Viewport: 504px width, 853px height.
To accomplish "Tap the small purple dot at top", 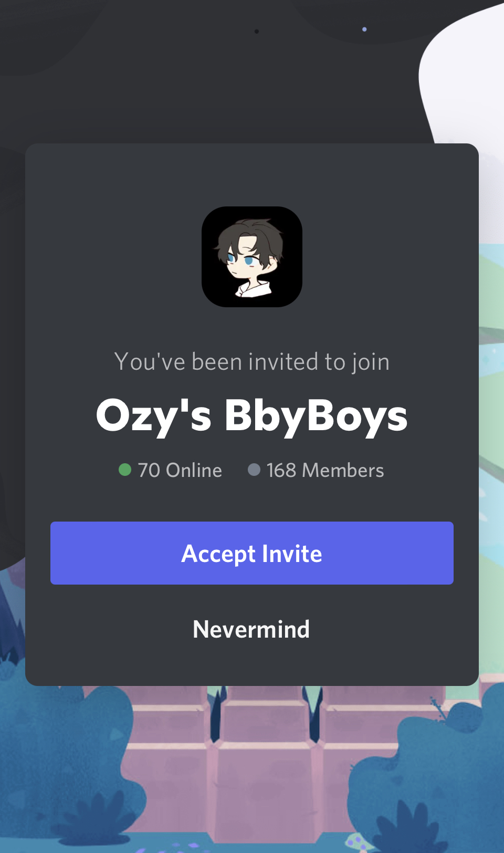I will (364, 29).
